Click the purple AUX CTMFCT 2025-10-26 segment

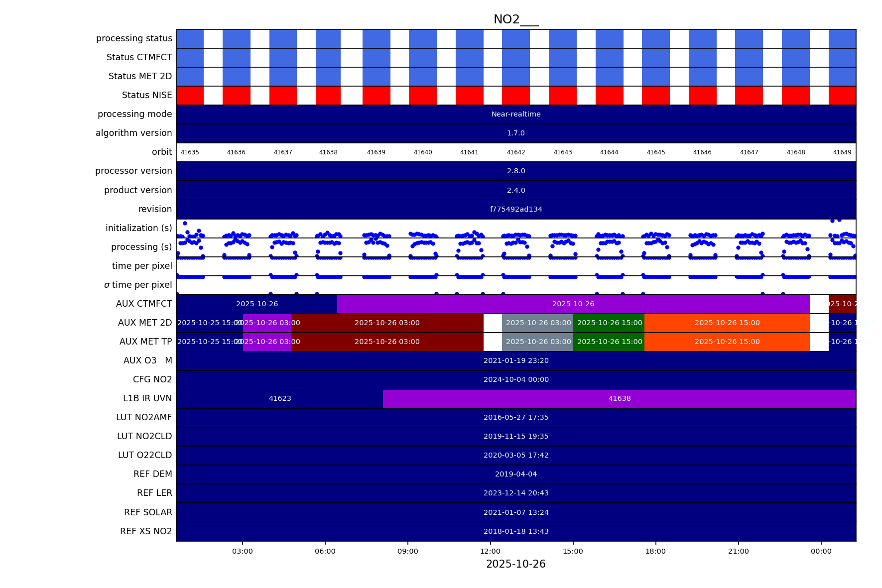[573, 304]
